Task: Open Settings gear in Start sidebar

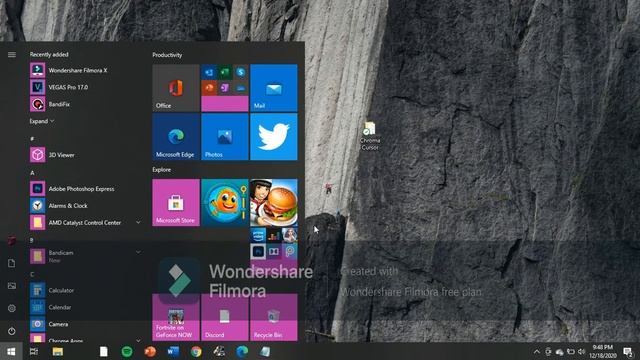Action: click(11, 308)
